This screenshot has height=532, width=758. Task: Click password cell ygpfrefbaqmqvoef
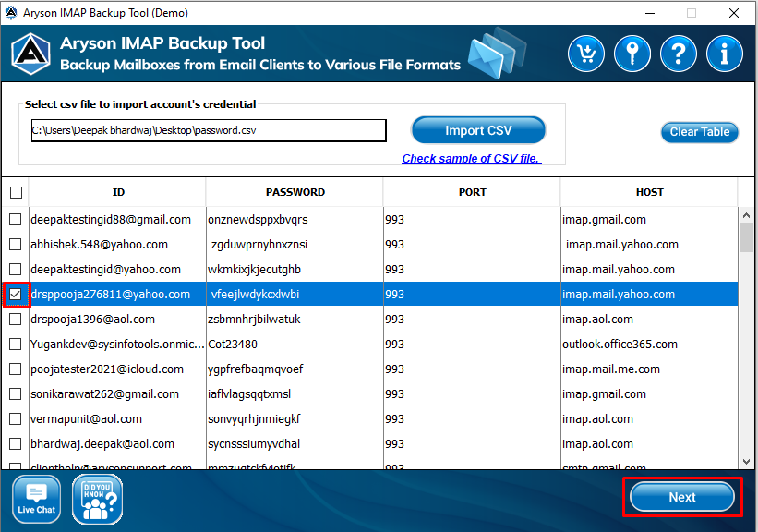pos(295,369)
